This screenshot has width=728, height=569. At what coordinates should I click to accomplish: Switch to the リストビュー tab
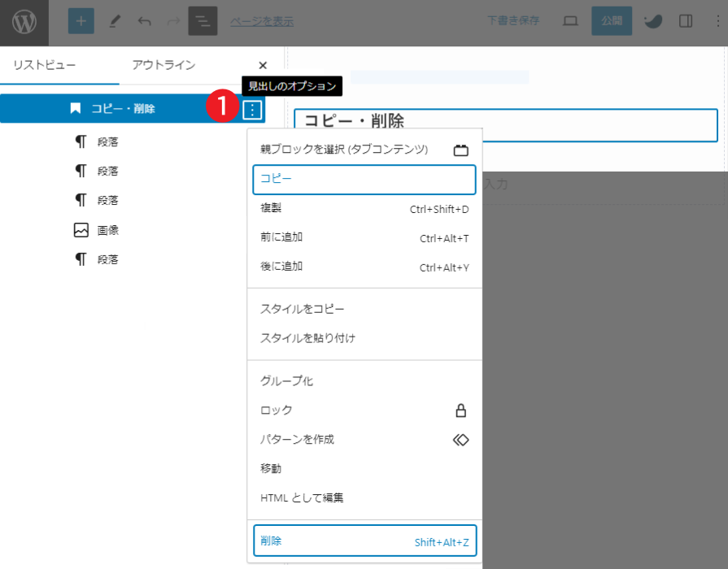44,66
